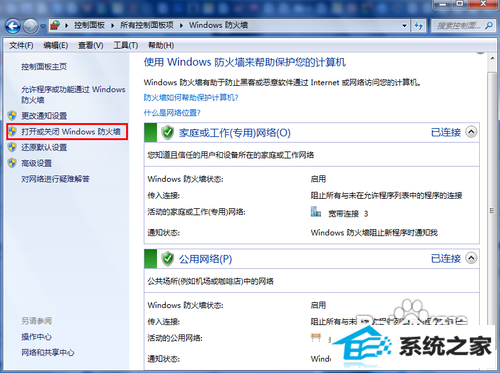Open 允许程序或功能通过 Windows 防火墙 link

73,95
